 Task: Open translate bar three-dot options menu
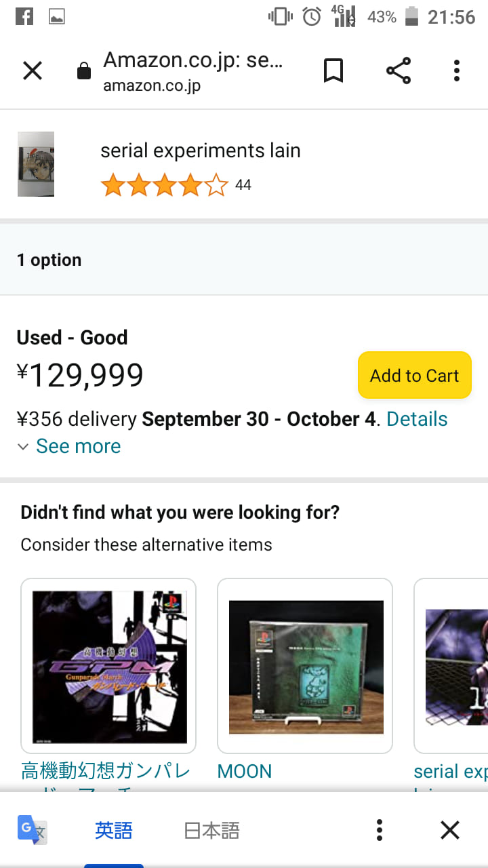(380, 830)
